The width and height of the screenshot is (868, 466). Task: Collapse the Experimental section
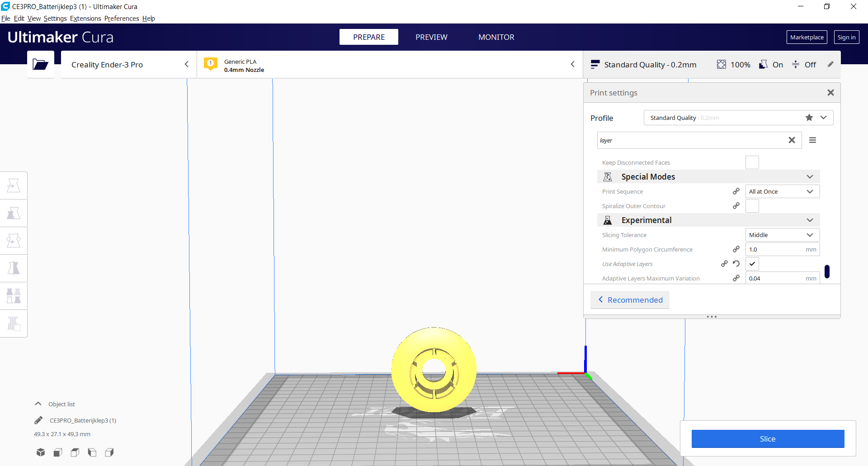[708, 220]
